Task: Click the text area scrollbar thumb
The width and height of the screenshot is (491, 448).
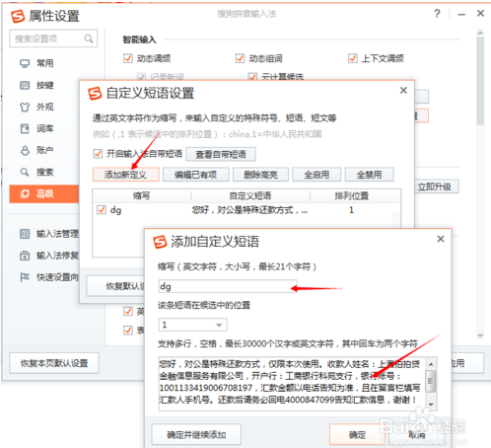Action: [x=431, y=381]
